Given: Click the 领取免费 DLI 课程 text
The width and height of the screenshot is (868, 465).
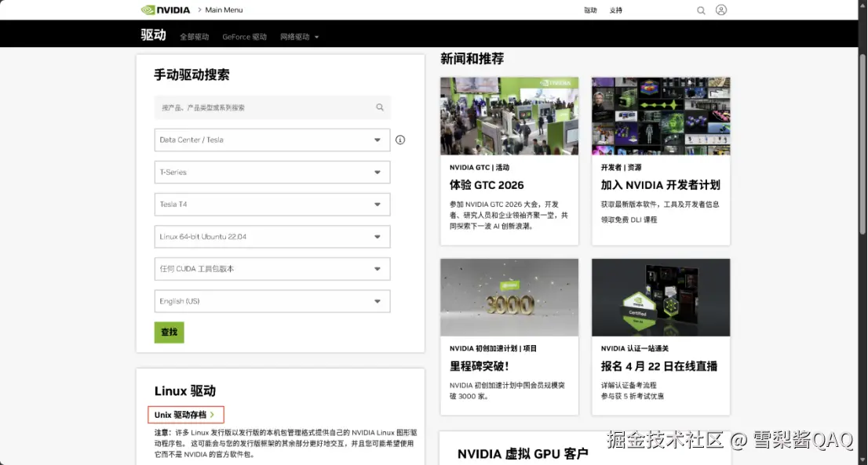Looking at the screenshot, I should [x=629, y=220].
